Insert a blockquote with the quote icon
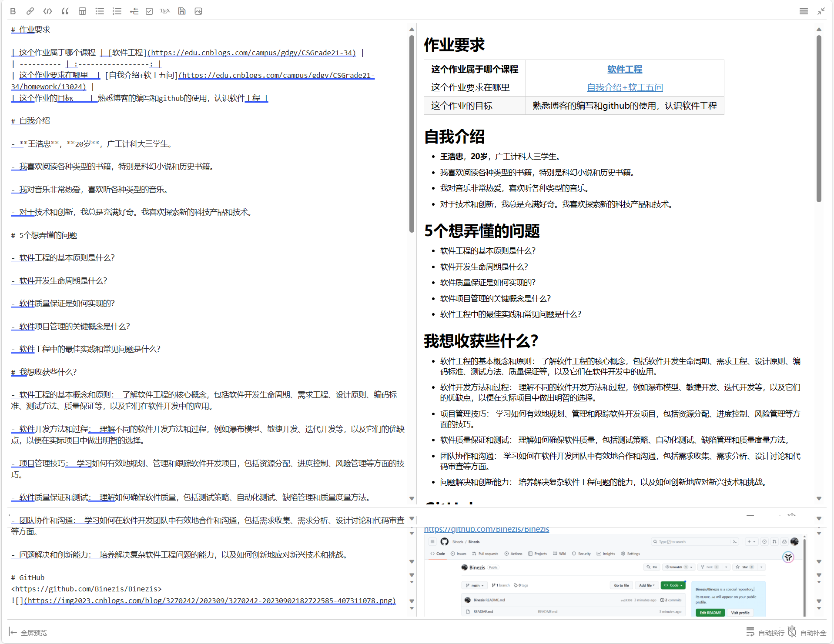834x644 pixels. coord(65,11)
